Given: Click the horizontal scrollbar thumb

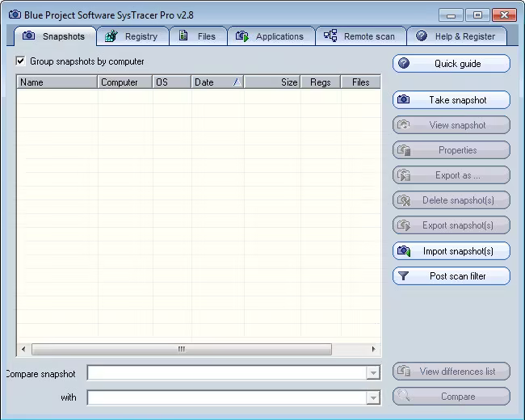Looking at the screenshot, I should (x=182, y=349).
